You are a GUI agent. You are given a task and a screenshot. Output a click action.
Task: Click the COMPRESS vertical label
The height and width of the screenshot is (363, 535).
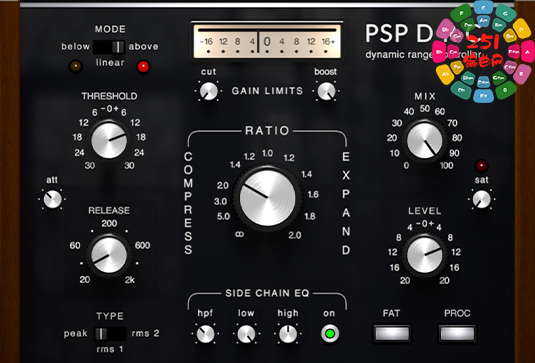coord(188,203)
